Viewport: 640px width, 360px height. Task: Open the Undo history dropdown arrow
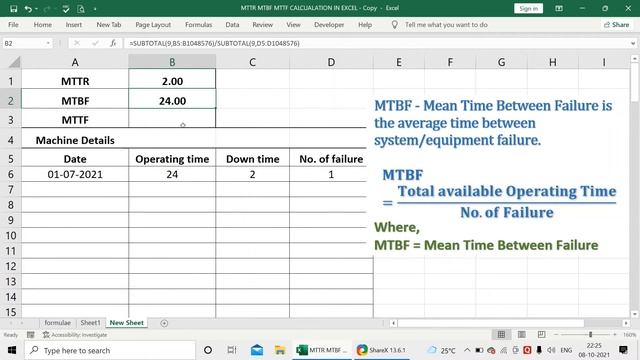[x=36, y=9]
